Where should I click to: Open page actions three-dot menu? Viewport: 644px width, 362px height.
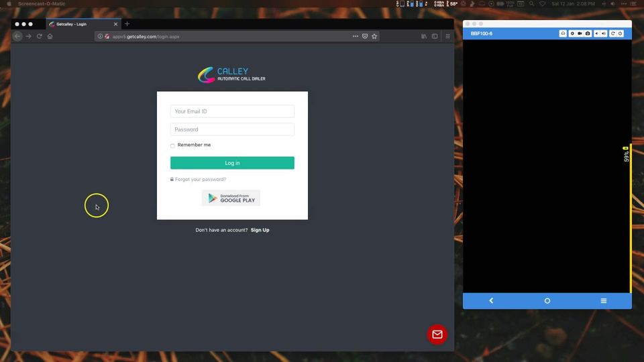[356, 36]
